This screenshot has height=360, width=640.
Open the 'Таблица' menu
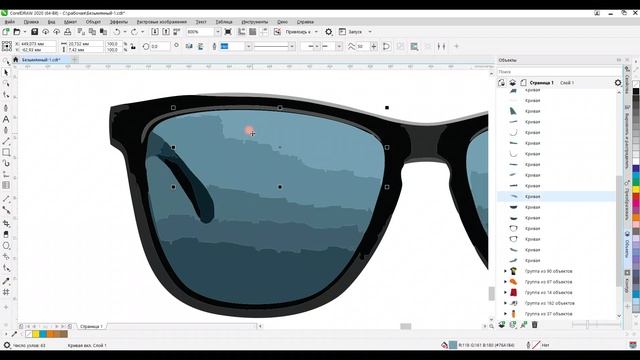tap(224, 22)
